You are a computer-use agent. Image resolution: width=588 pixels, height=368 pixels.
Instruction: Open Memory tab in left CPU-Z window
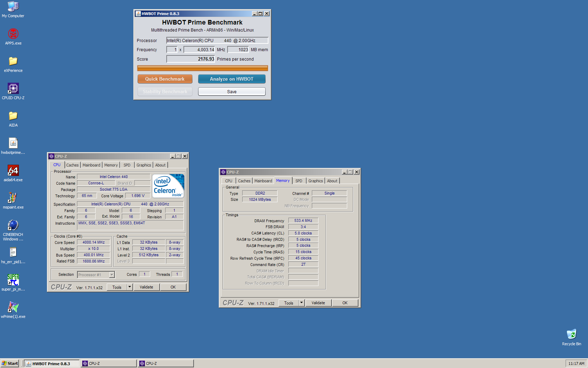[111, 165]
